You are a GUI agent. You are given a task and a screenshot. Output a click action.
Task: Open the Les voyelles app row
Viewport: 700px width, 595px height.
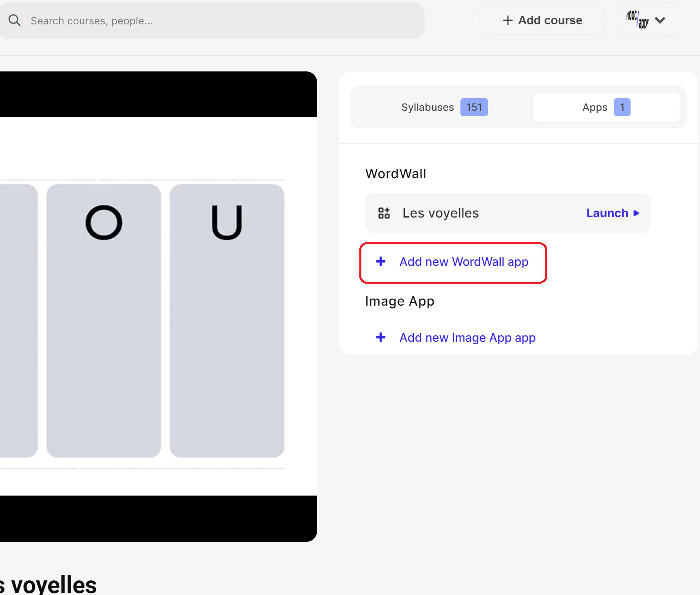(508, 213)
